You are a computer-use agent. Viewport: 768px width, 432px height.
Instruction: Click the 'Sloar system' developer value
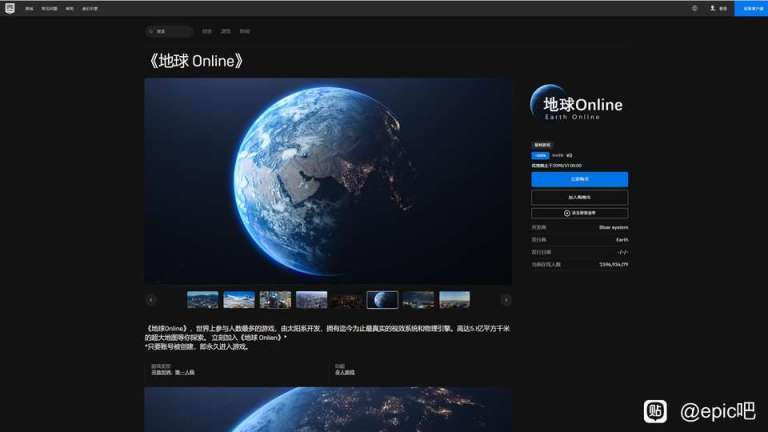(613, 227)
